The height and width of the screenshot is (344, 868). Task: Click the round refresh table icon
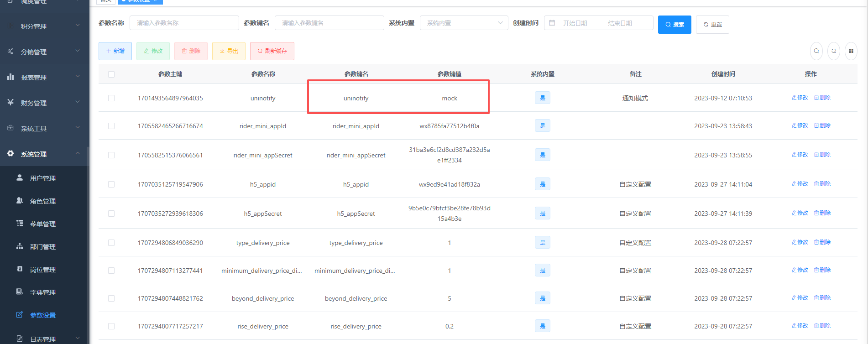click(834, 51)
